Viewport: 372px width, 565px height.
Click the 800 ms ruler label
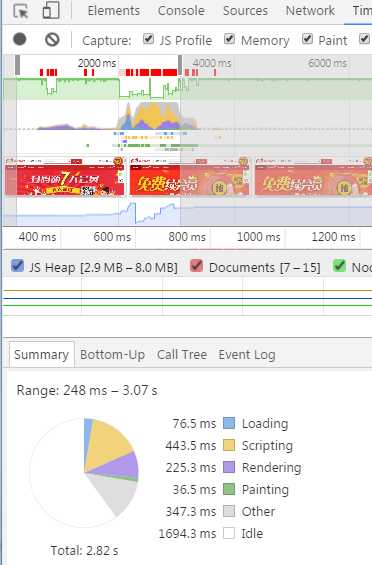187,237
